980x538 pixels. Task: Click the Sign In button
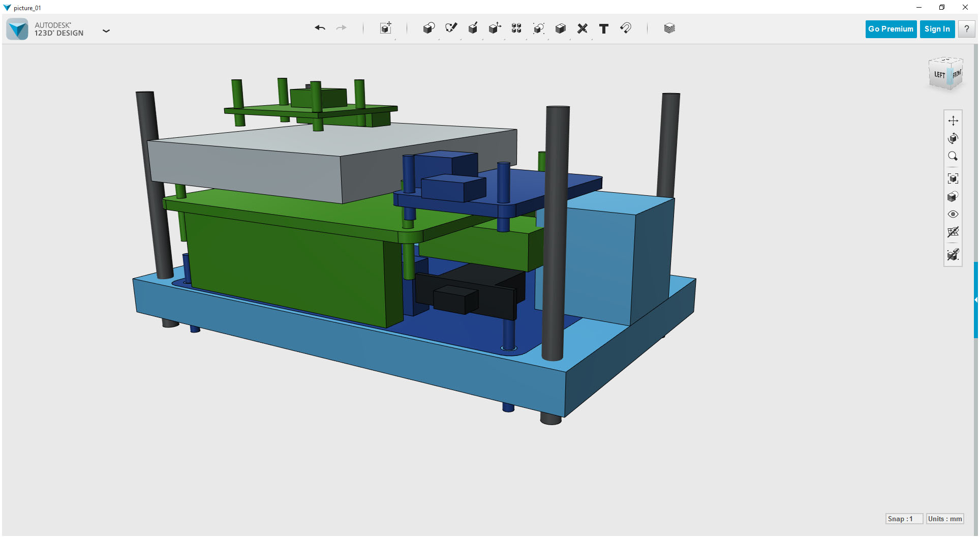point(937,28)
